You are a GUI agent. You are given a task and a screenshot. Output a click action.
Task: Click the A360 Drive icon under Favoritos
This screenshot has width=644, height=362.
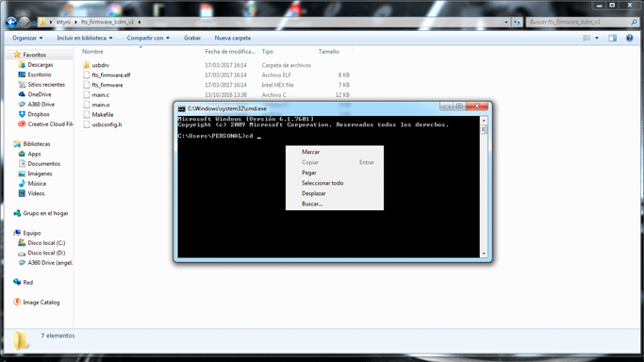click(x=22, y=105)
